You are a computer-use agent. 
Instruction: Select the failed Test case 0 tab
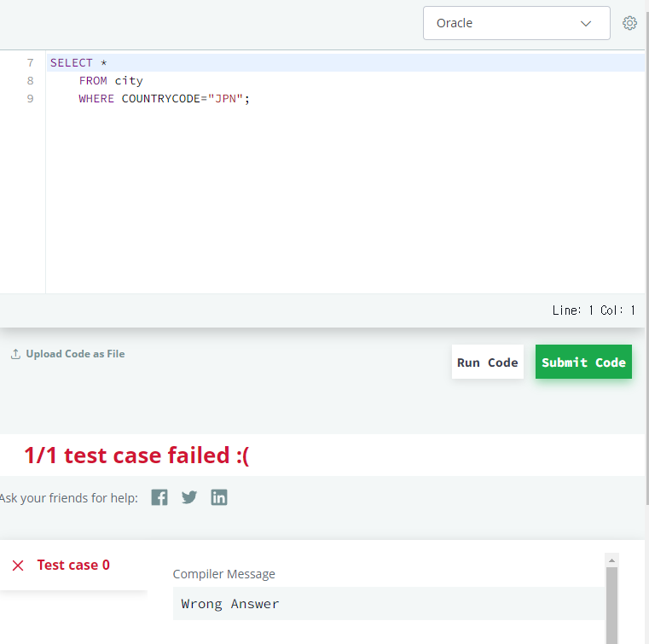click(x=73, y=565)
